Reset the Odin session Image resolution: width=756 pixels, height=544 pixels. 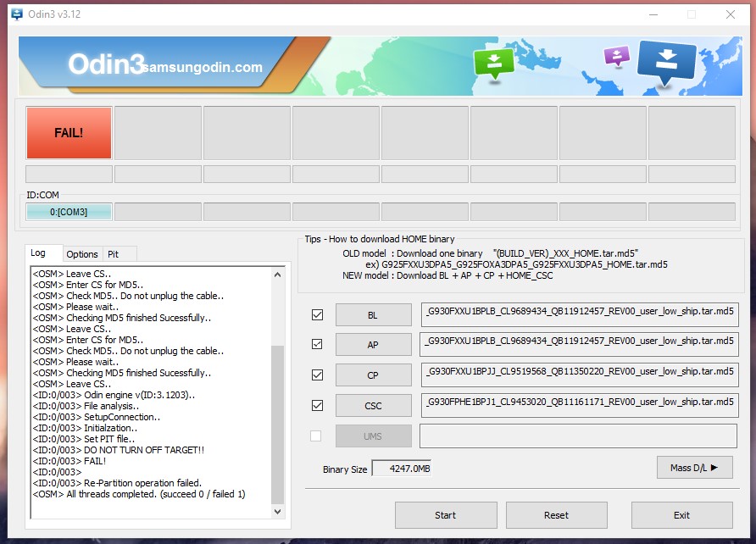[556, 515]
